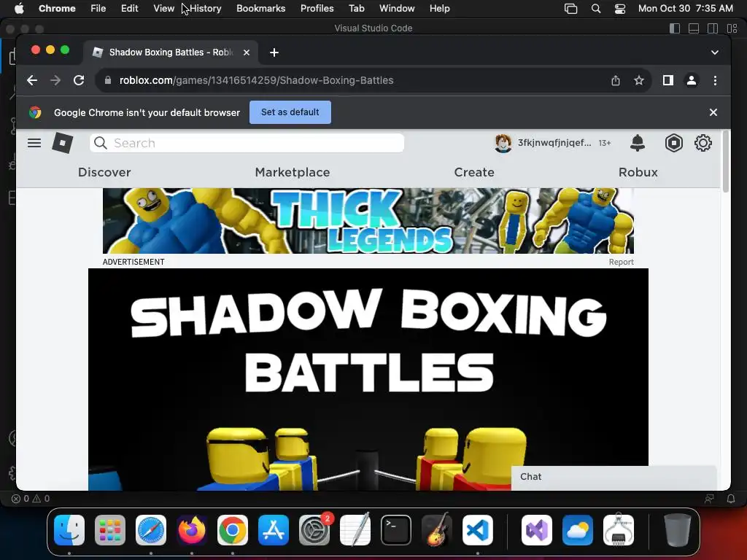The height and width of the screenshot is (560, 747).
Task: Click the Roblox page vertical scrollbar
Action: coord(726,162)
